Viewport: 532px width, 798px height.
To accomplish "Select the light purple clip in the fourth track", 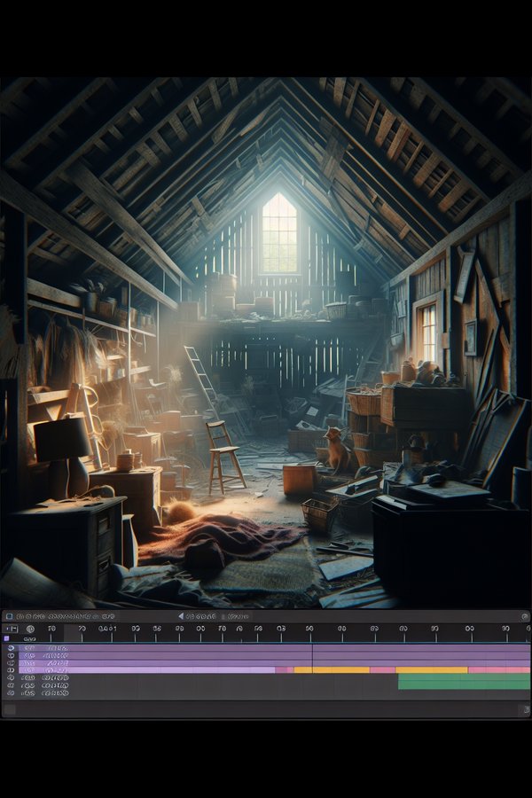I will click(147, 670).
